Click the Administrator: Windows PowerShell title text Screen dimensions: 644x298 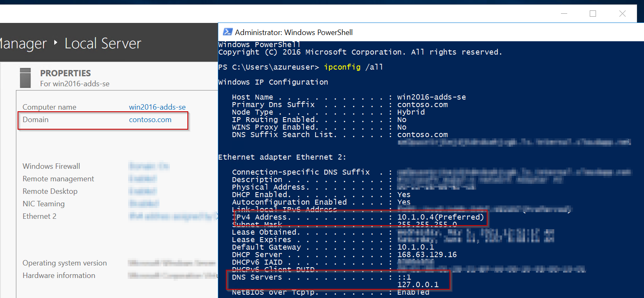pos(294,32)
